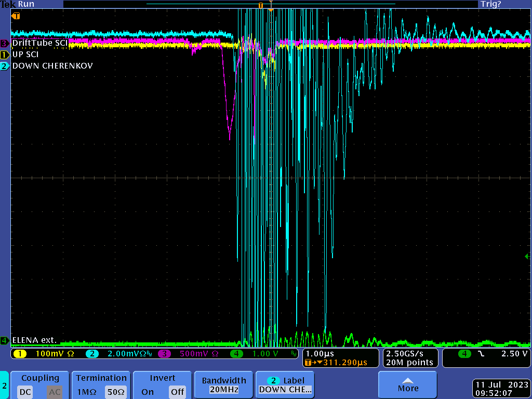Image resolution: width=532 pixels, height=399 pixels.
Task: Select AC coupling
Action: [x=55, y=392]
